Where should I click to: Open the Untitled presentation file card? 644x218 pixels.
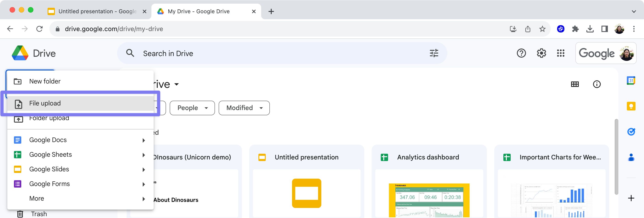[x=306, y=181]
